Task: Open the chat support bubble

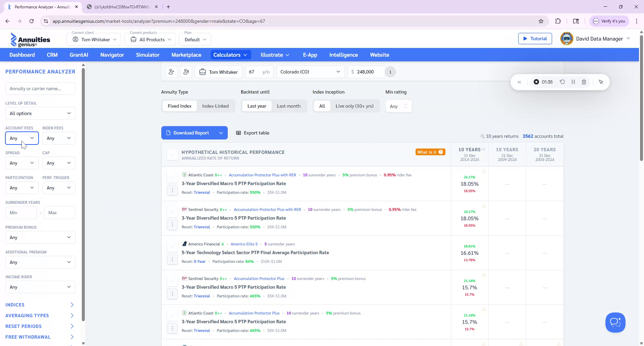Action: [615, 322]
